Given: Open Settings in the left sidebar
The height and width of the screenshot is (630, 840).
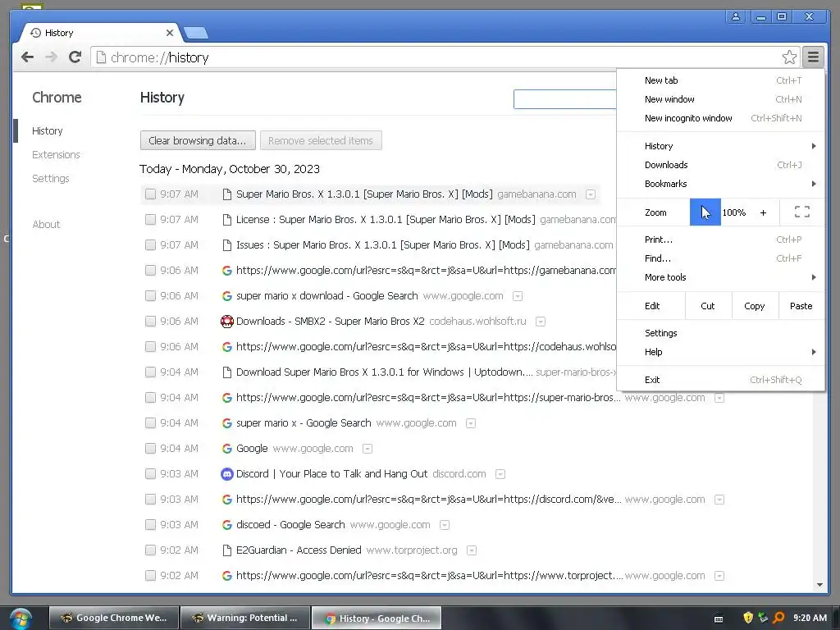Looking at the screenshot, I should pos(50,178).
